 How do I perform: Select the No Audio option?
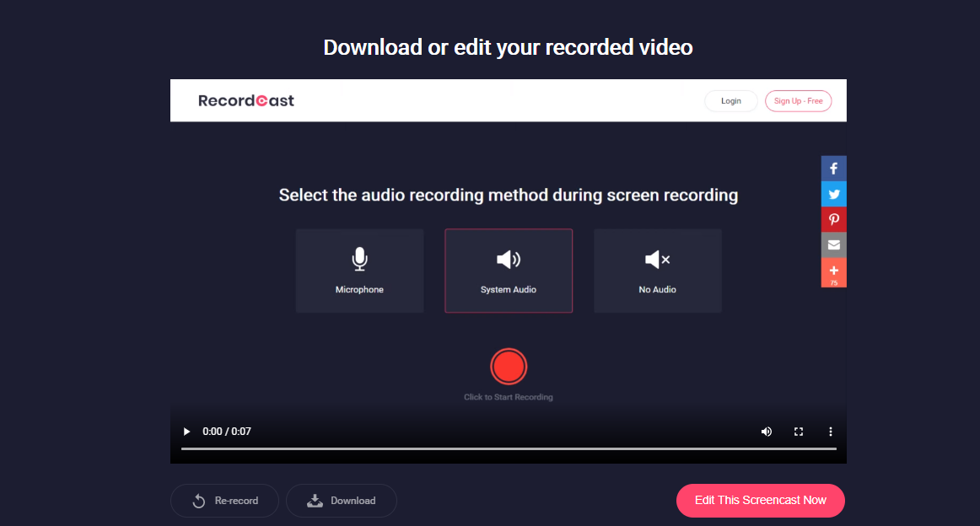tap(658, 271)
